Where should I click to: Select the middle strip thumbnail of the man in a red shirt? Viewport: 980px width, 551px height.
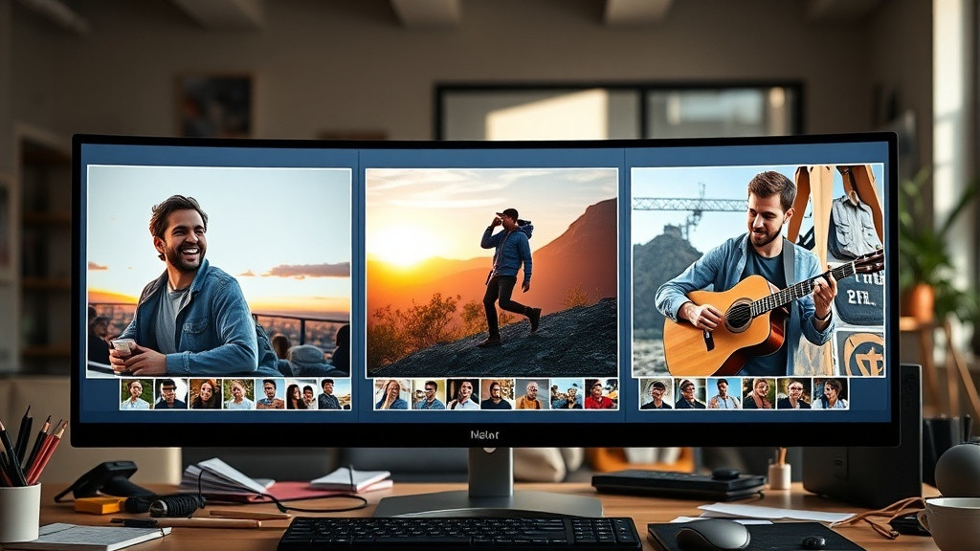coord(601,394)
